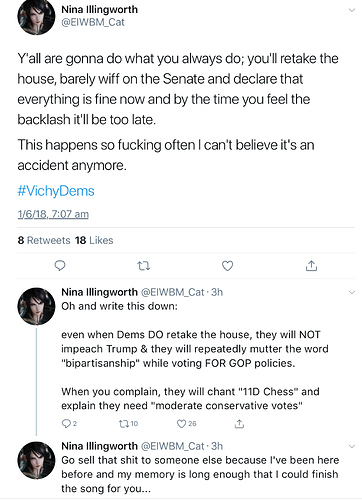Expand options chevron on 'write this down' reply
362x500 pixels.
pos(352,292)
